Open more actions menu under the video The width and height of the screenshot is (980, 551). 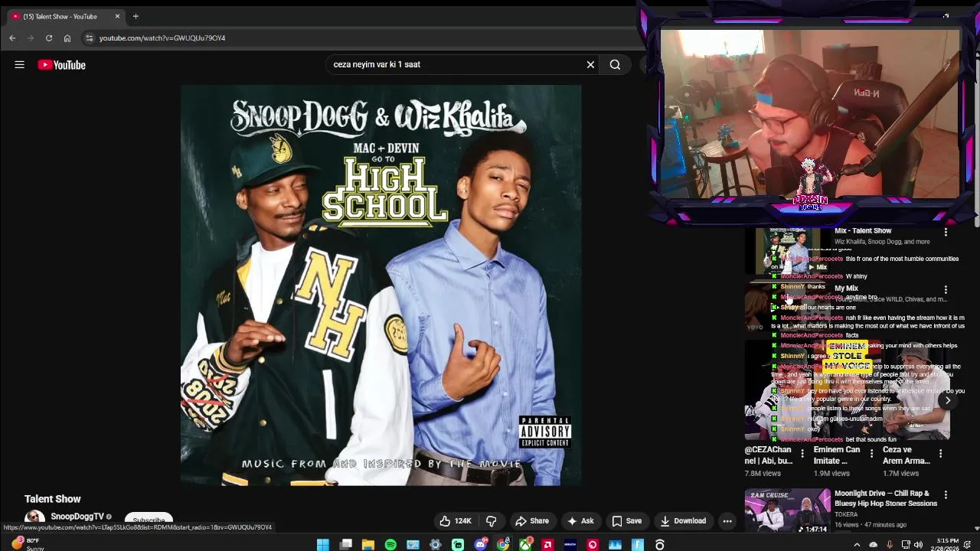727,521
